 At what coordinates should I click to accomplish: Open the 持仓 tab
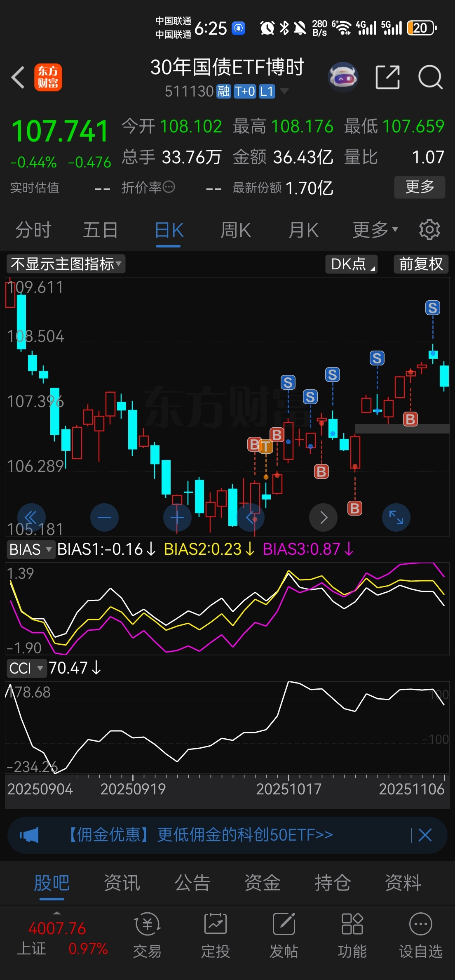[333, 883]
